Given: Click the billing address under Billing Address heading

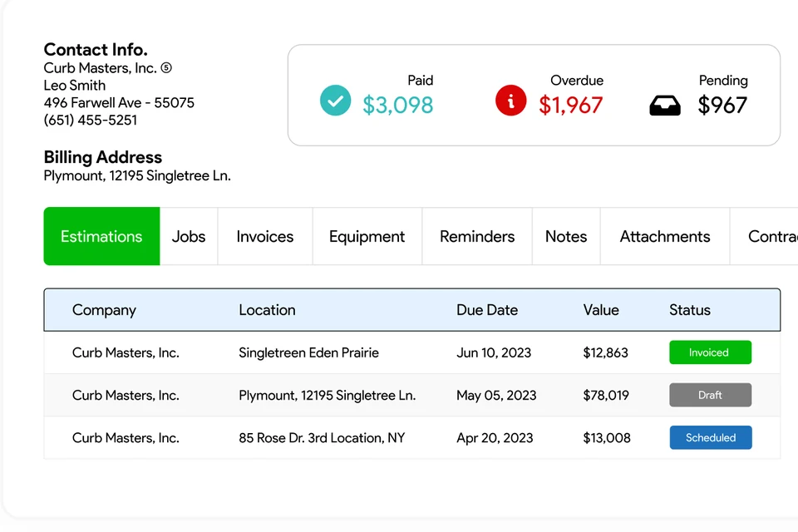Looking at the screenshot, I should (137, 175).
